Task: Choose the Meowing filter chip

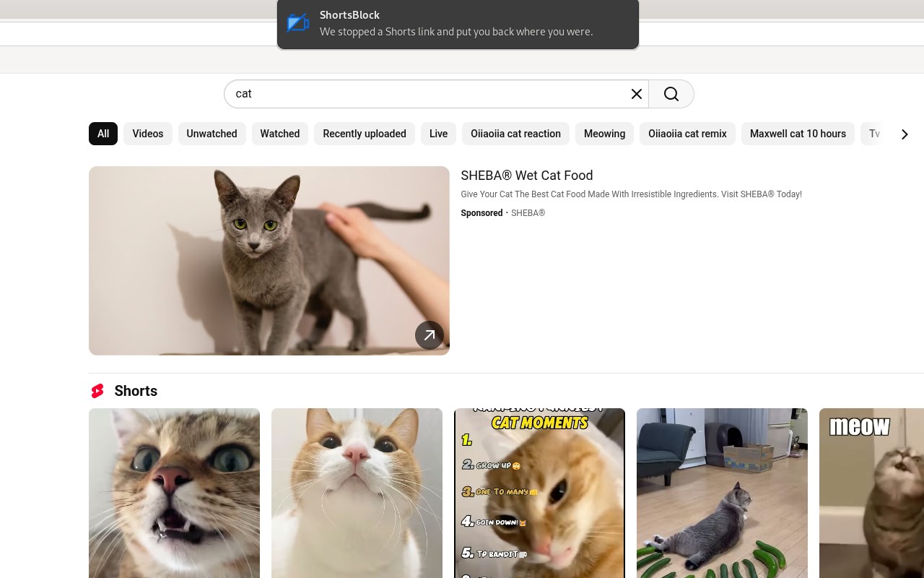Action: [x=604, y=134]
